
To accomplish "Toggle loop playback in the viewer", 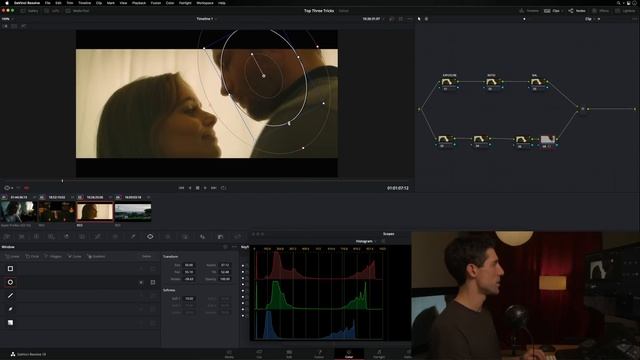I will 223,188.
